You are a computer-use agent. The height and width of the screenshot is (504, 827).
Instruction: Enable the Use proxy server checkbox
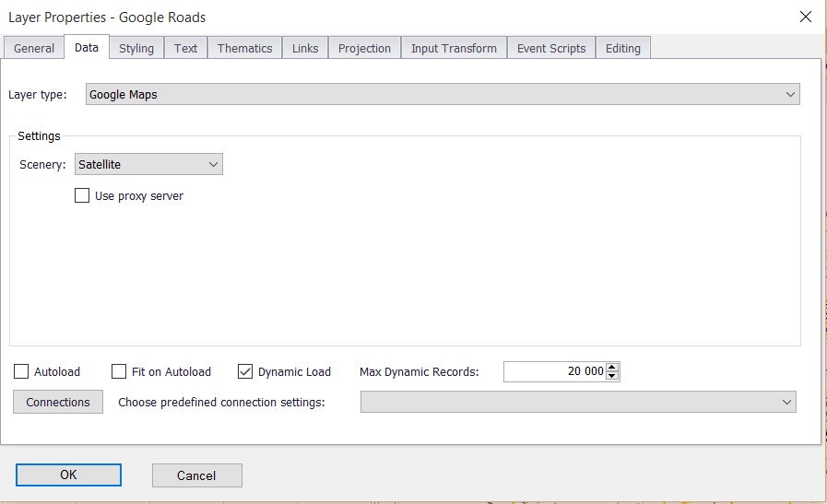pos(82,195)
